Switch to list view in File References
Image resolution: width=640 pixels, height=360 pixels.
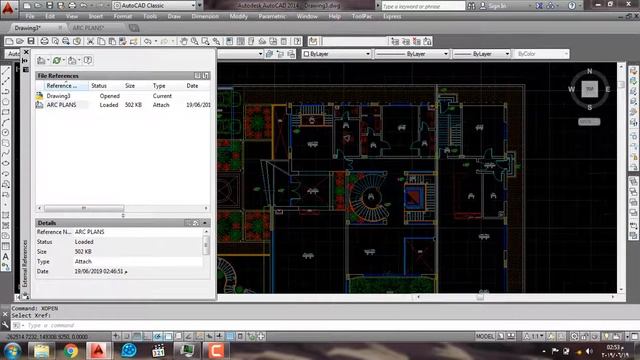click(x=198, y=76)
